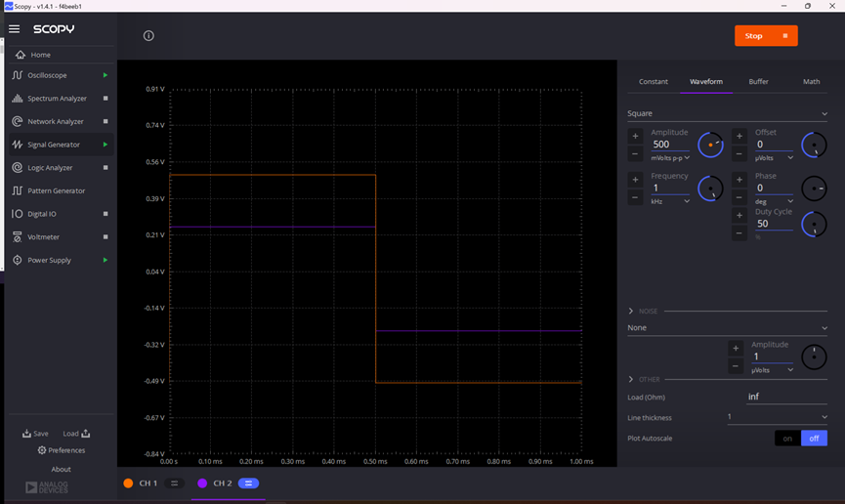Increase Phase with plus button
The width and height of the screenshot is (845, 504).
click(739, 180)
